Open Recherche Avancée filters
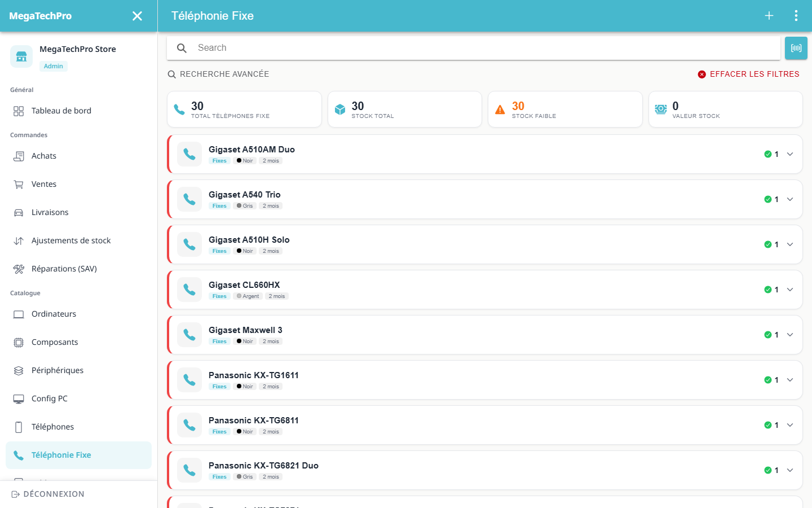The image size is (812, 508). 218,74
